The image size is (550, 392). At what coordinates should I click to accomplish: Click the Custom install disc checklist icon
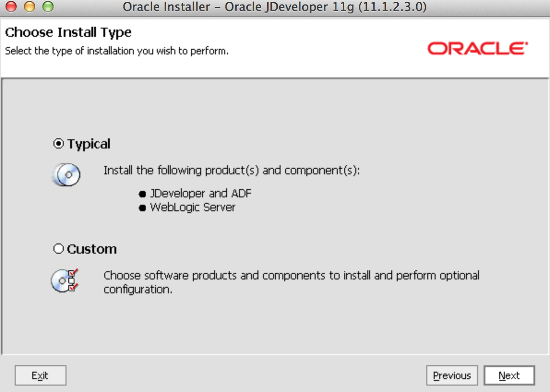[65, 280]
